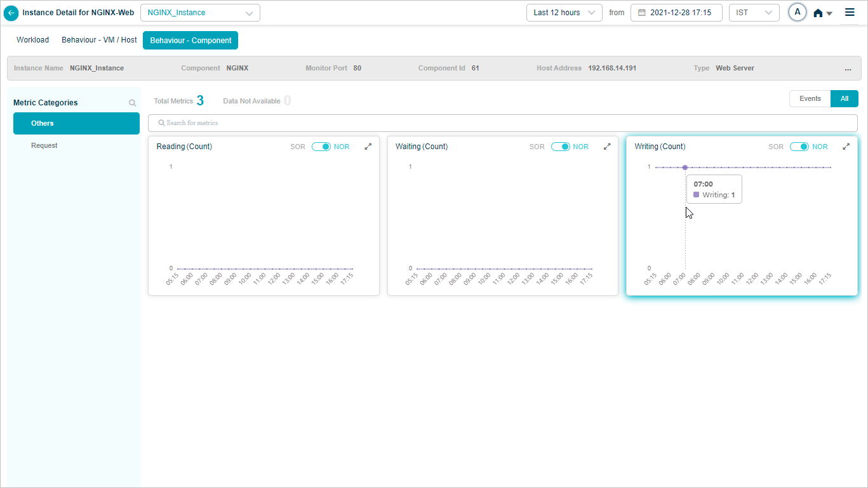Screen dimensions: 868x488
Task: Expand the Waiting (Count) chart
Action: (x=607, y=147)
